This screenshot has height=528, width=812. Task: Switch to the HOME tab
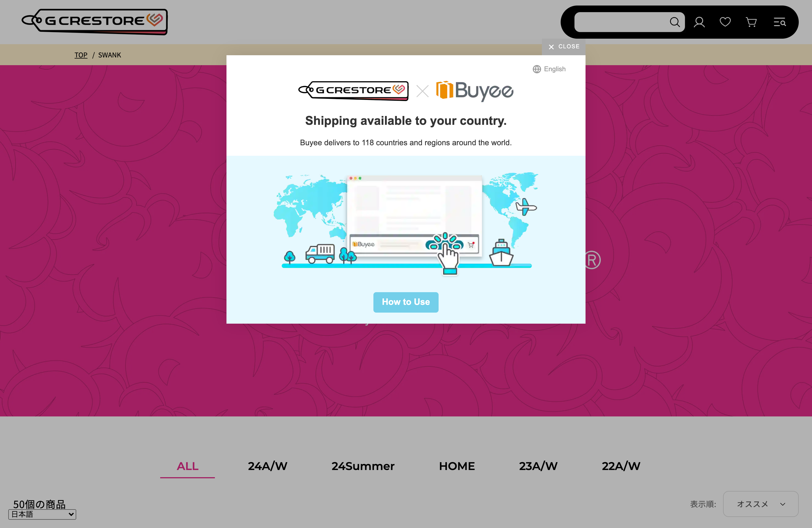(x=457, y=466)
